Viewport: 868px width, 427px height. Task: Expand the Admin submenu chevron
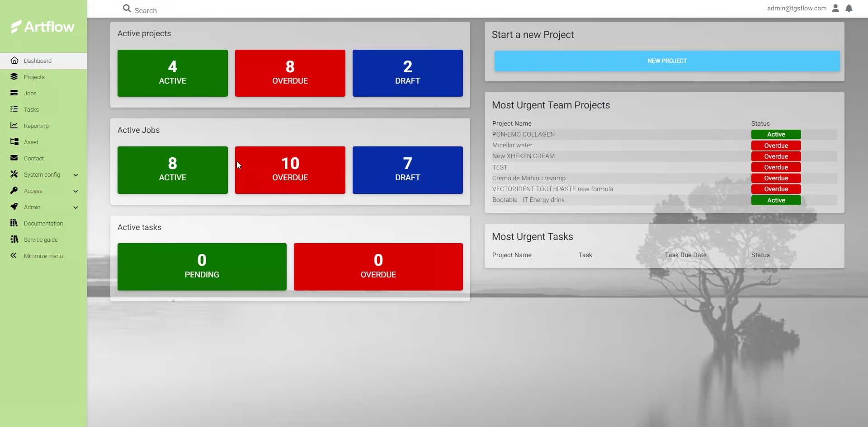[75, 207]
